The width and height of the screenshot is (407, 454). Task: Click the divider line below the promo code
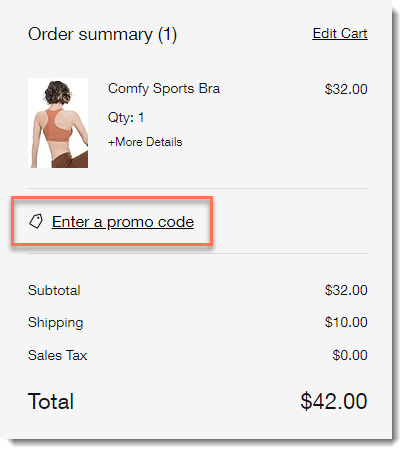pyautogui.click(x=198, y=253)
